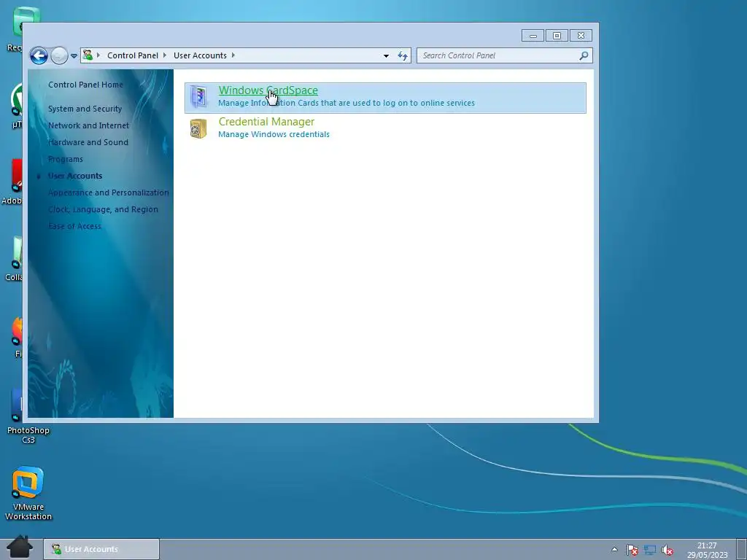This screenshot has width=747, height=560.
Task: Expand the arrow after Control Panel breadcrumb
Action: click(165, 55)
